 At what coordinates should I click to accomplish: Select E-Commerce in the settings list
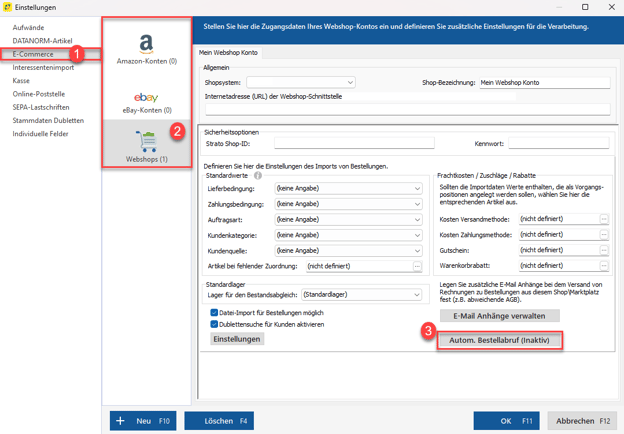33,54
